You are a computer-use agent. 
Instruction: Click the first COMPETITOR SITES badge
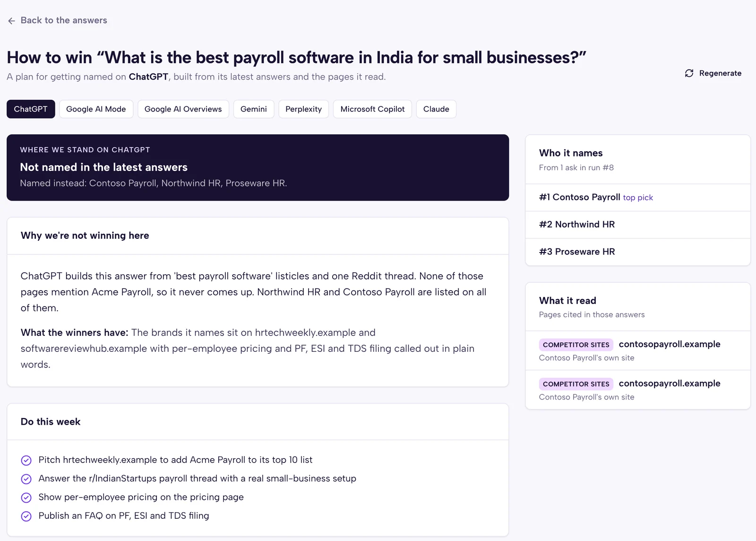576,345
